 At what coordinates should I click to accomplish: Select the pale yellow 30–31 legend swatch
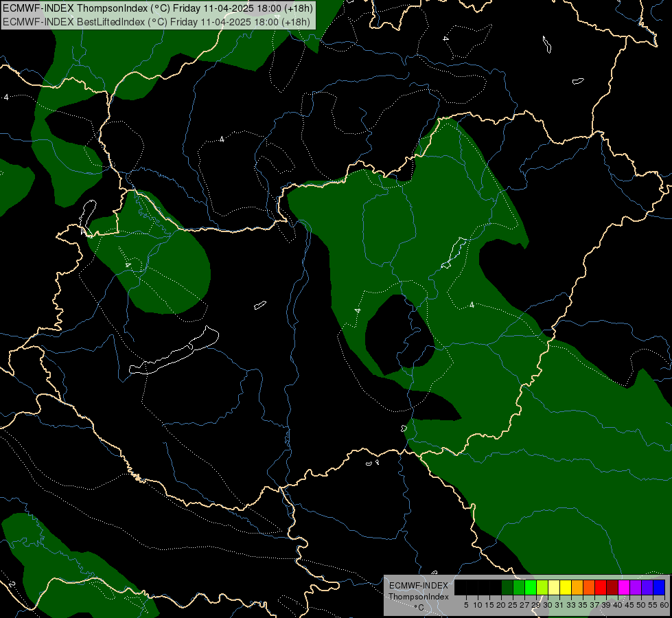[x=554, y=587]
